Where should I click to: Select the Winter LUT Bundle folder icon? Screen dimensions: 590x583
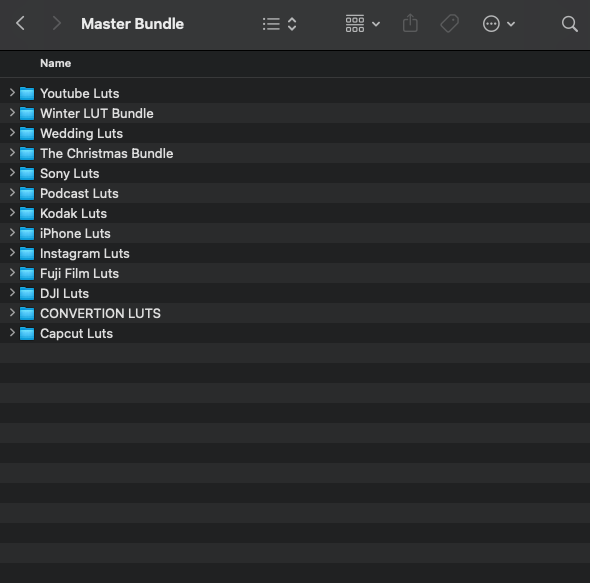(x=27, y=113)
